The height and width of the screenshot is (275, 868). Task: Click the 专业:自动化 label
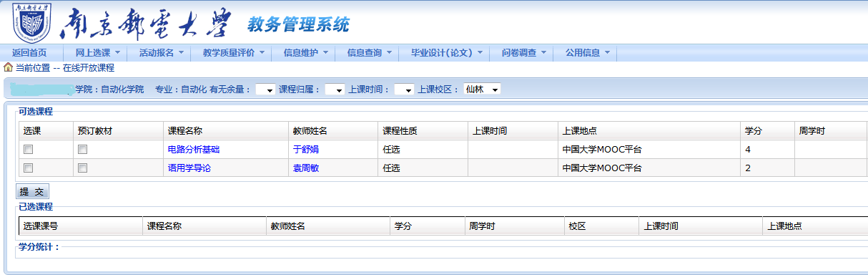(x=181, y=90)
